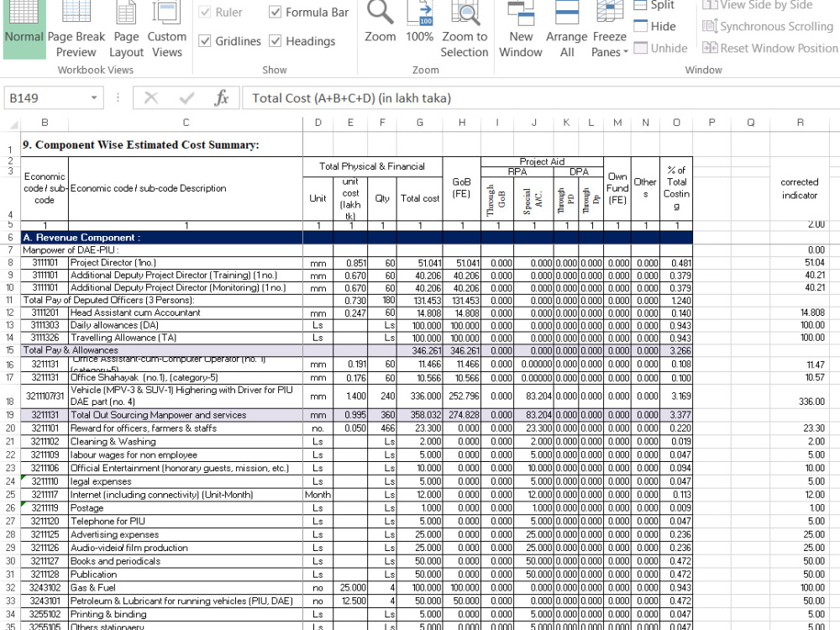Click 'Cleaning & Washing' cell
The image size is (840, 630).
(x=186, y=442)
